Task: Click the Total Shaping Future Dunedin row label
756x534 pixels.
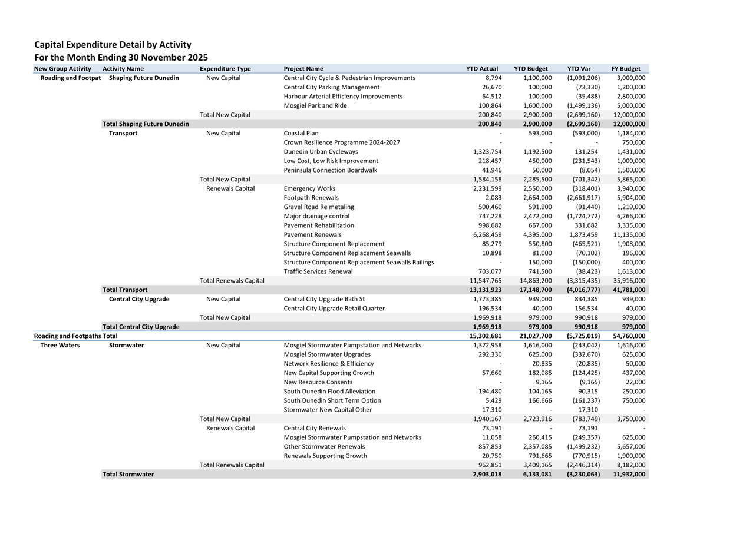Action: pos(146,124)
